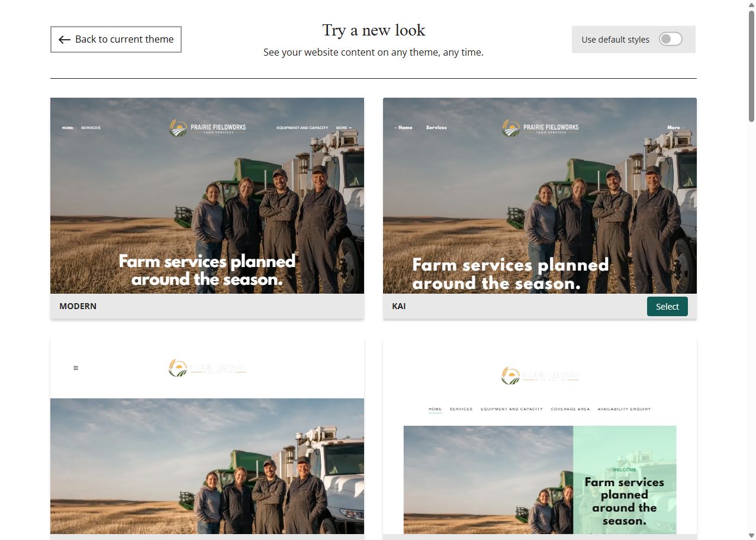Click the hamburger menu icon in third theme preview
Screen dimensions: 756x540
pyautogui.click(x=76, y=368)
